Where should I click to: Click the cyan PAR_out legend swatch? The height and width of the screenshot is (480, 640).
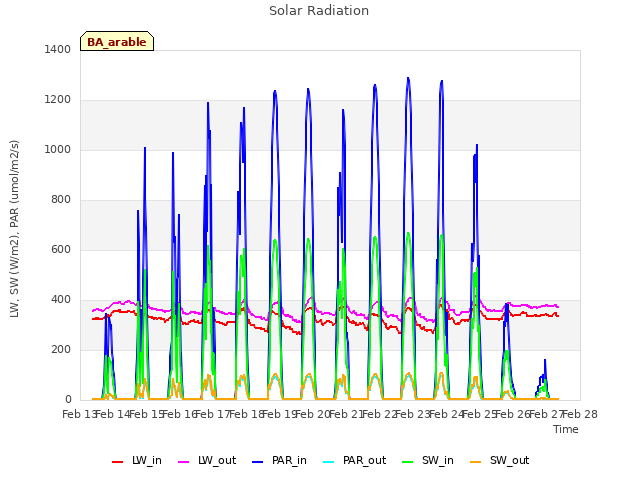tap(329, 462)
